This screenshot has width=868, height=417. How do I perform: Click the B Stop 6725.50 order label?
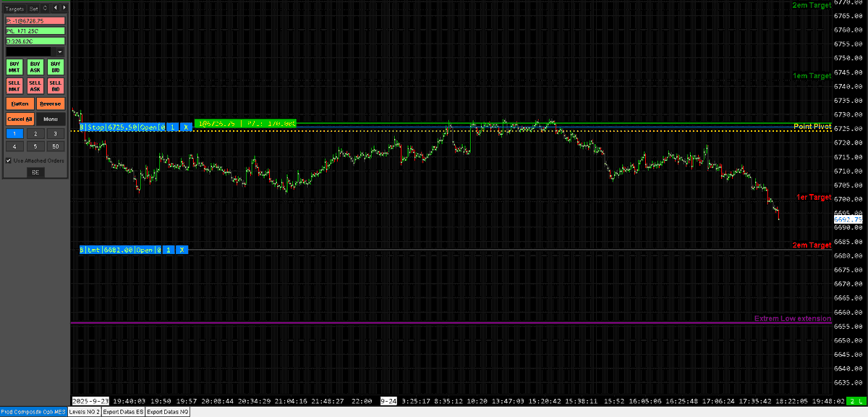121,127
